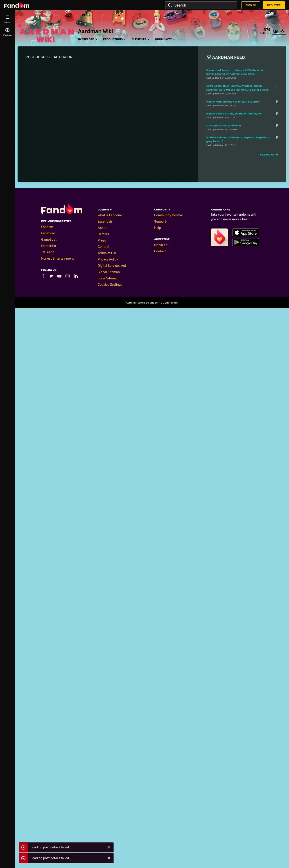Screen dimensions: 289x868
Task: Click inside the Search input field
Action: pos(201,5)
